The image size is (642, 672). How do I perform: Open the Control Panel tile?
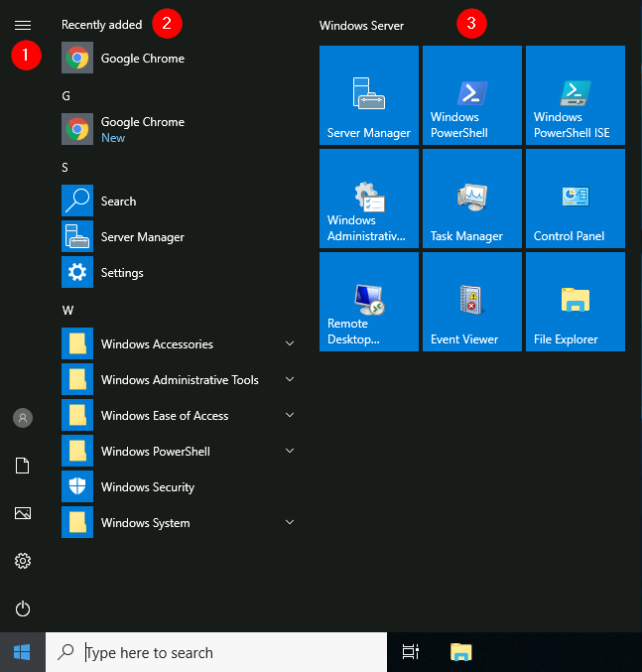pyautogui.click(x=576, y=199)
